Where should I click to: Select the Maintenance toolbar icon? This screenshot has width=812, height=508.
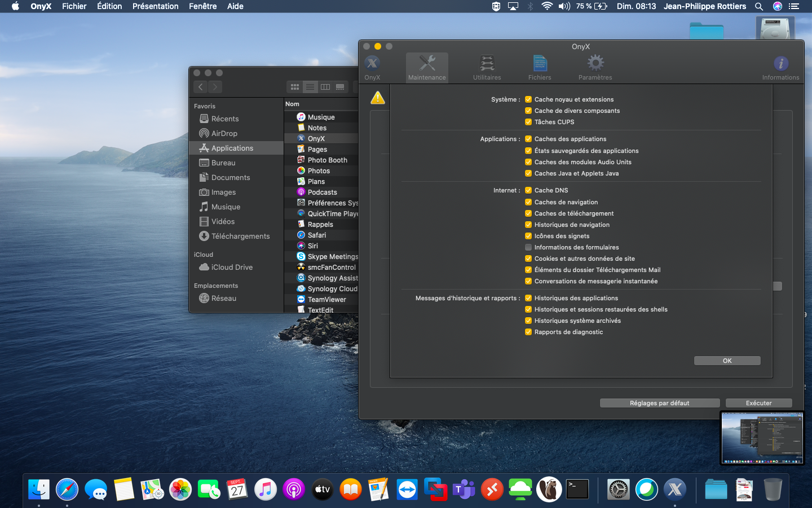(x=427, y=67)
